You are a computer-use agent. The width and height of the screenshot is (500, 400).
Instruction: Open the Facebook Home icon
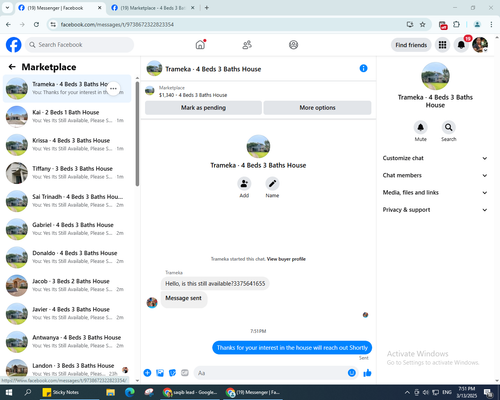tap(200, 45)
